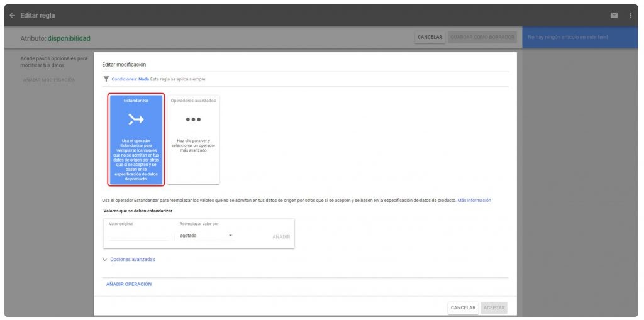Select the Estandarizar operator card
The height and width of the screenshot is (320, 644).
tap(136, 140)
